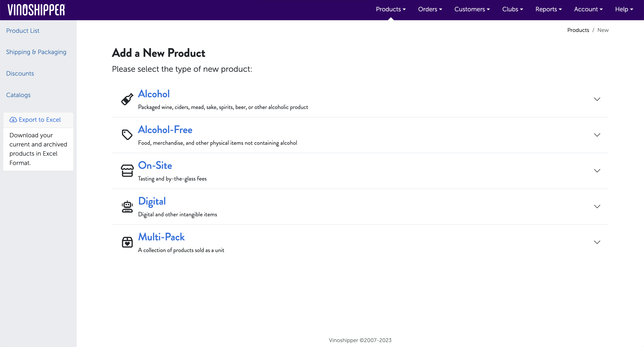Click the Products breadcrumb link
Viewport: 644px width, 347px height.
[x=578, y=30]
